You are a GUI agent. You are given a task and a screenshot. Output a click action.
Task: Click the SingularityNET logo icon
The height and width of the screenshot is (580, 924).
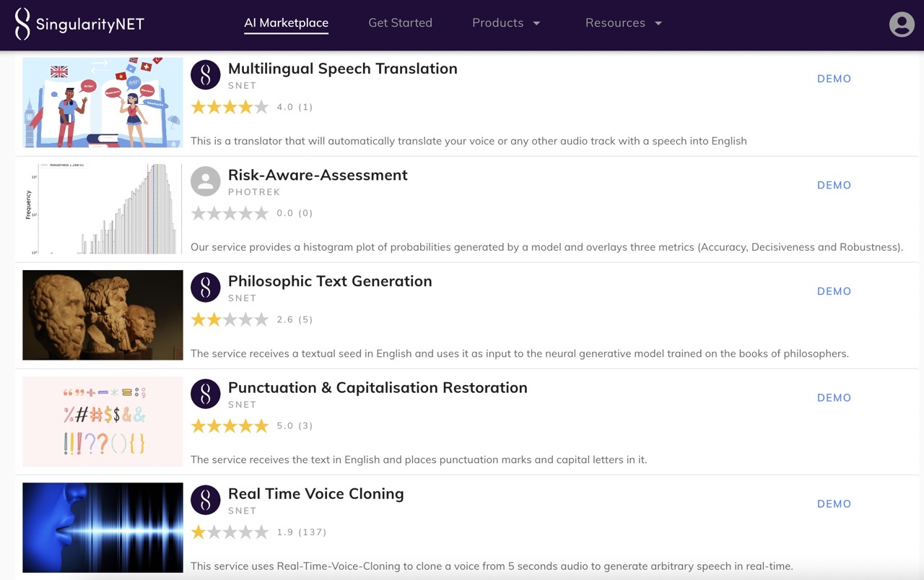click(22, 23)
